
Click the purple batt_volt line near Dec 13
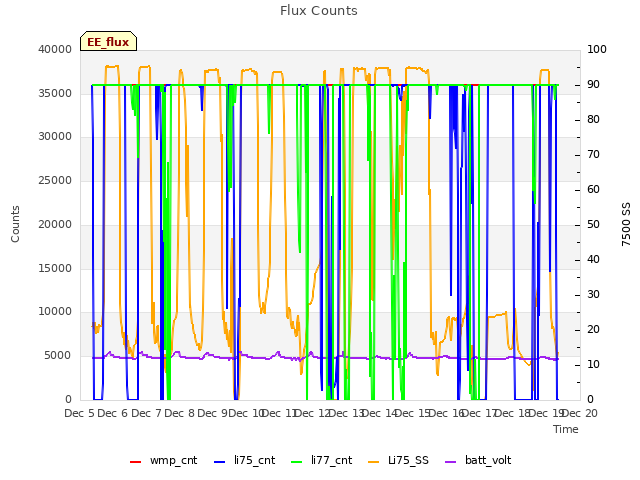coord(359,358)
